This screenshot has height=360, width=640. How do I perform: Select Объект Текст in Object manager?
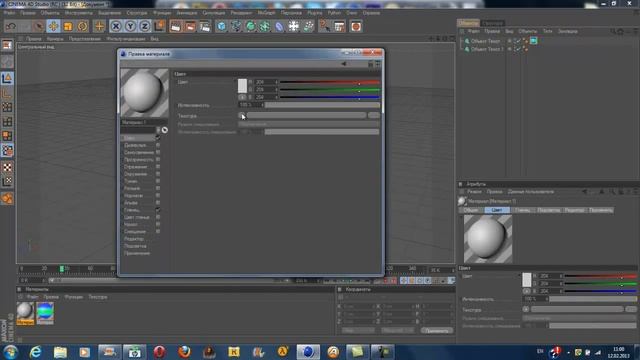pyautogui.click(x=485, y=41)
